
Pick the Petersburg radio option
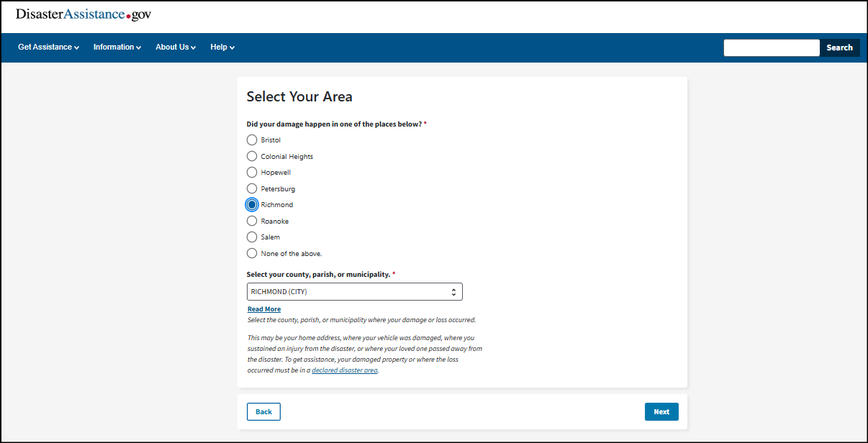coord(252,188)
